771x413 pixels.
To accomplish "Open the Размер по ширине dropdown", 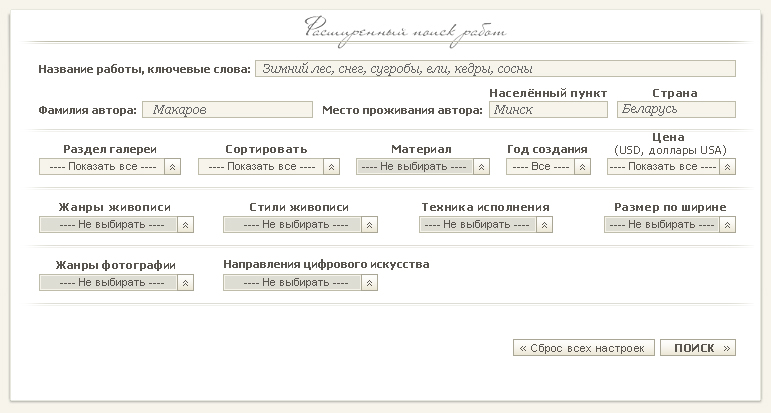I will (670, 225).
